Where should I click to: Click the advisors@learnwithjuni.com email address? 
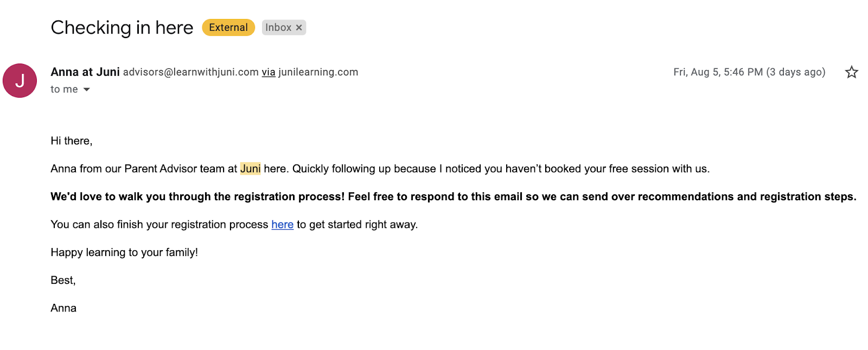point(190,72)
